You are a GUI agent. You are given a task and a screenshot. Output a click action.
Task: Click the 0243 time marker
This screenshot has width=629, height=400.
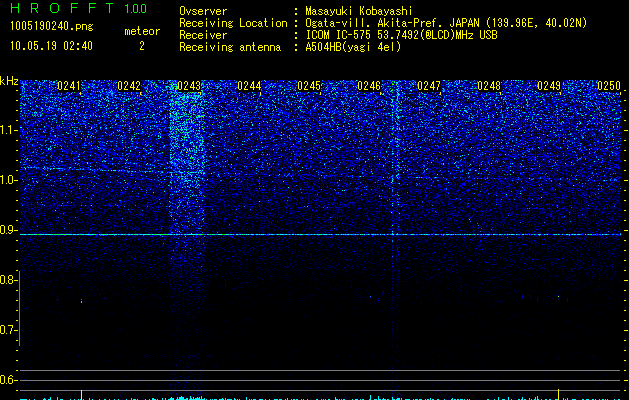(189, 86)
